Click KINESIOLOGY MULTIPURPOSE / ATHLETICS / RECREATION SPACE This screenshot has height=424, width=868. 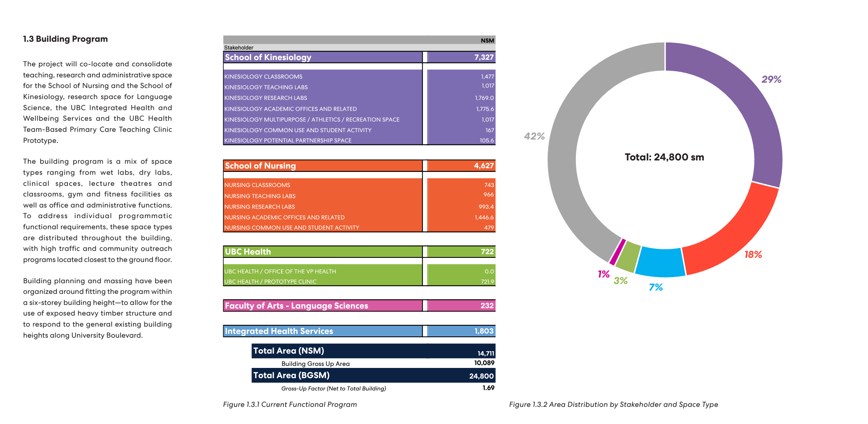[x=359, y=120]
